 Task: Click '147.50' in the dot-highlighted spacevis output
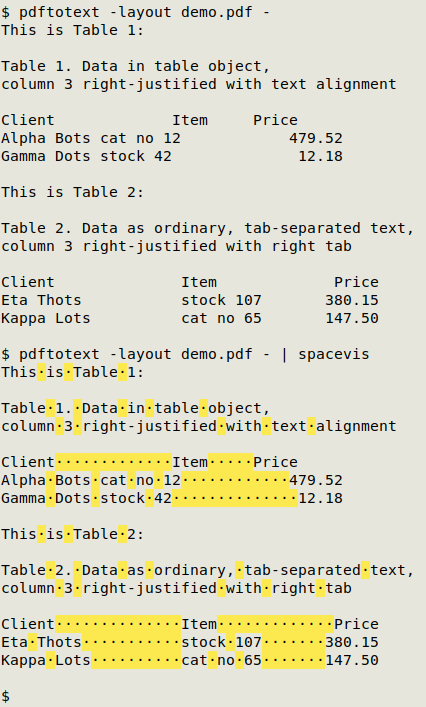(x=352, y=661)
